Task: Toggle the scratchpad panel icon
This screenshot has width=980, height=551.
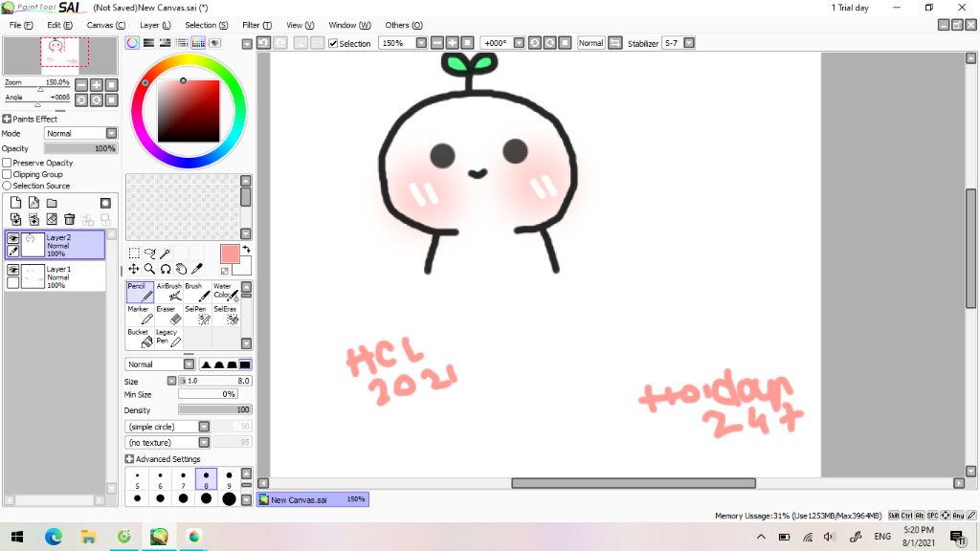Action: click(x=215, y=42)
